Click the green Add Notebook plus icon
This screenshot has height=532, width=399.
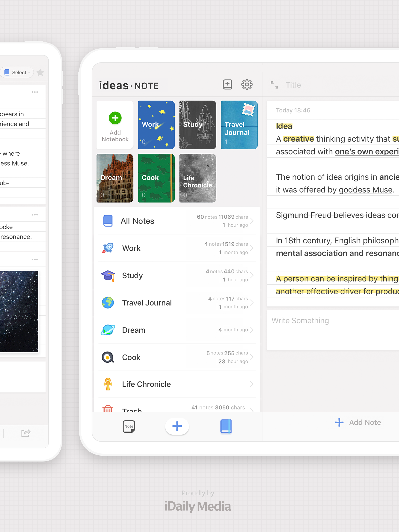(115, 118)
